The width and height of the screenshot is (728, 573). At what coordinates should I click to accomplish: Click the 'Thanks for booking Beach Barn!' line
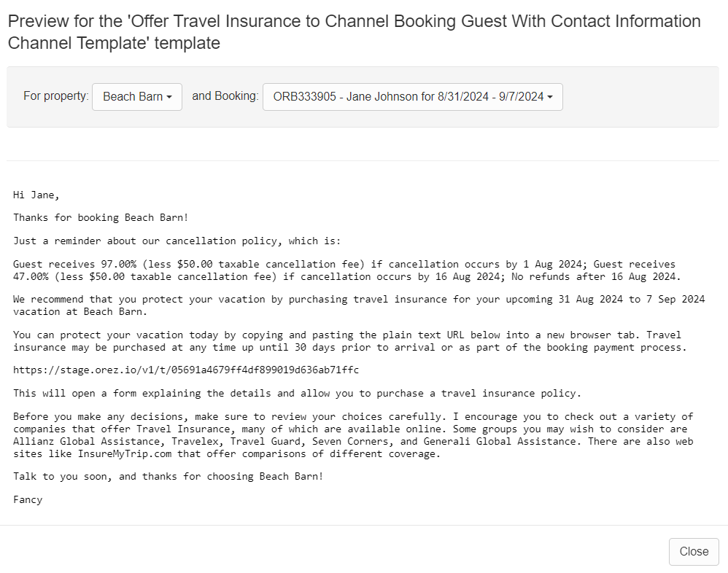click(101, 217)
